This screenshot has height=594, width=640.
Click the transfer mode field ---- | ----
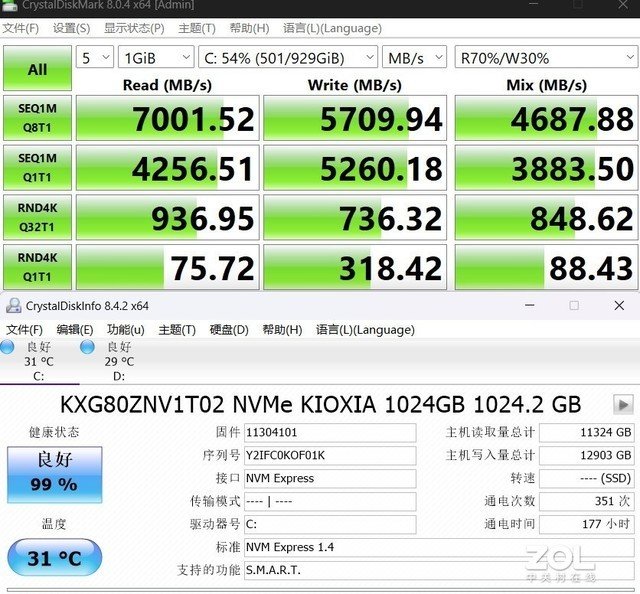coord(330,501)
